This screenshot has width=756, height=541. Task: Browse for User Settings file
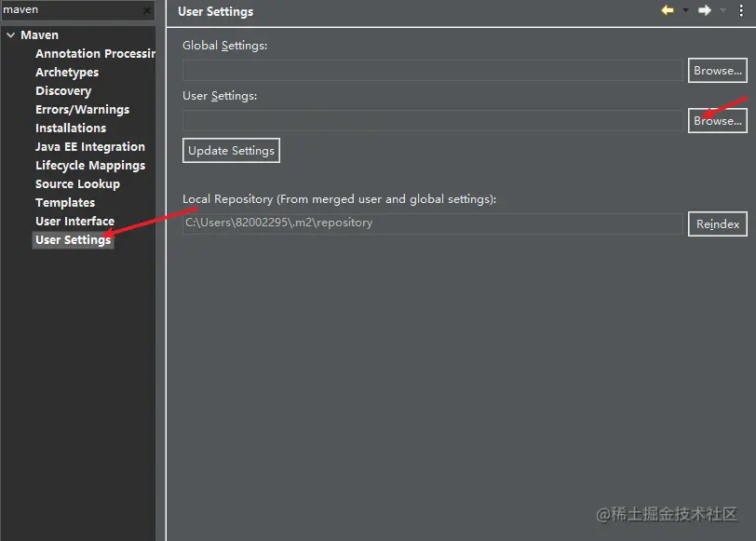coord(718,120)
